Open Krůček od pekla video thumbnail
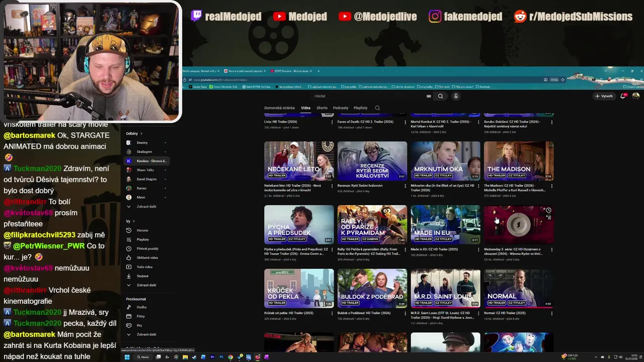644x362 pixels. [299, 288]
